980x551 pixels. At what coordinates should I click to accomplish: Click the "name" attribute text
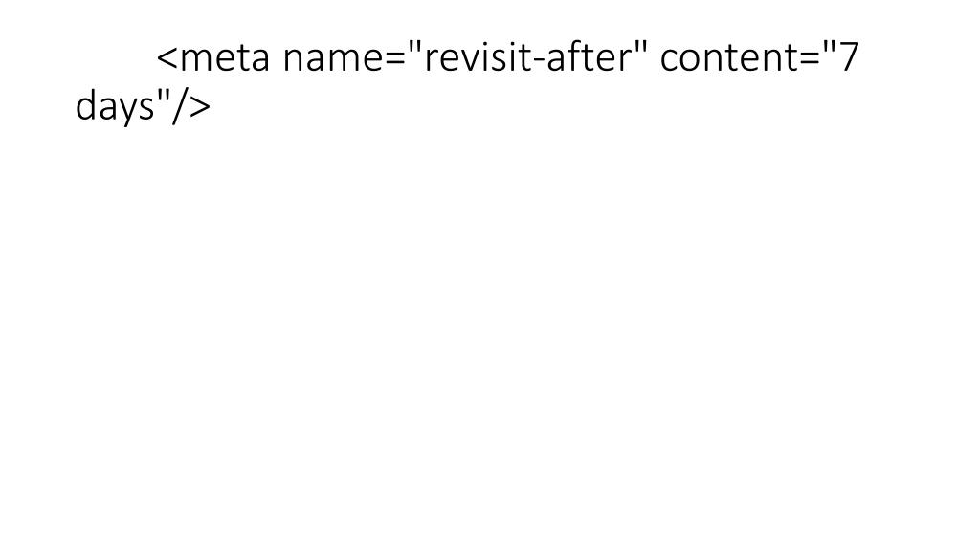point(333,58)
